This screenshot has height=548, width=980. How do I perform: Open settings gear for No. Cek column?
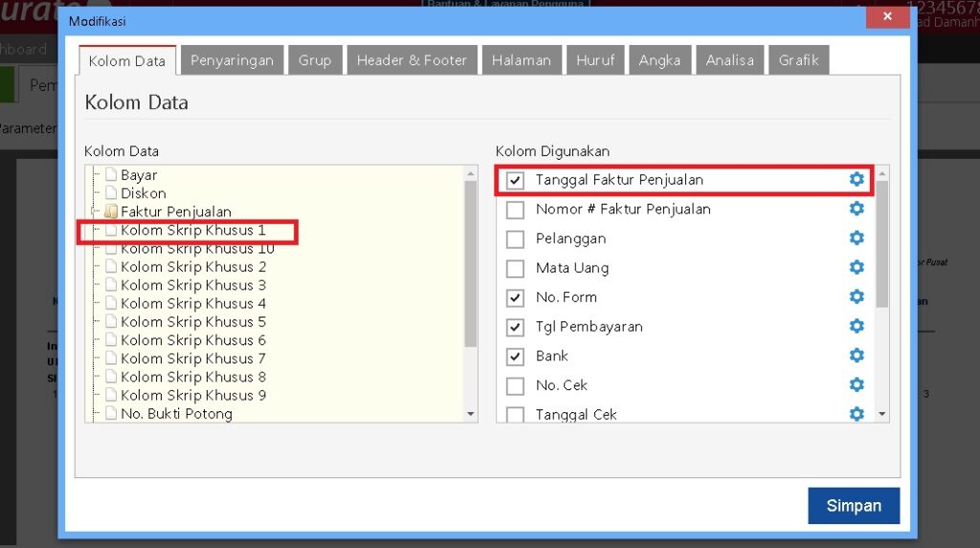pyautogui.click(x=857, y=384)
